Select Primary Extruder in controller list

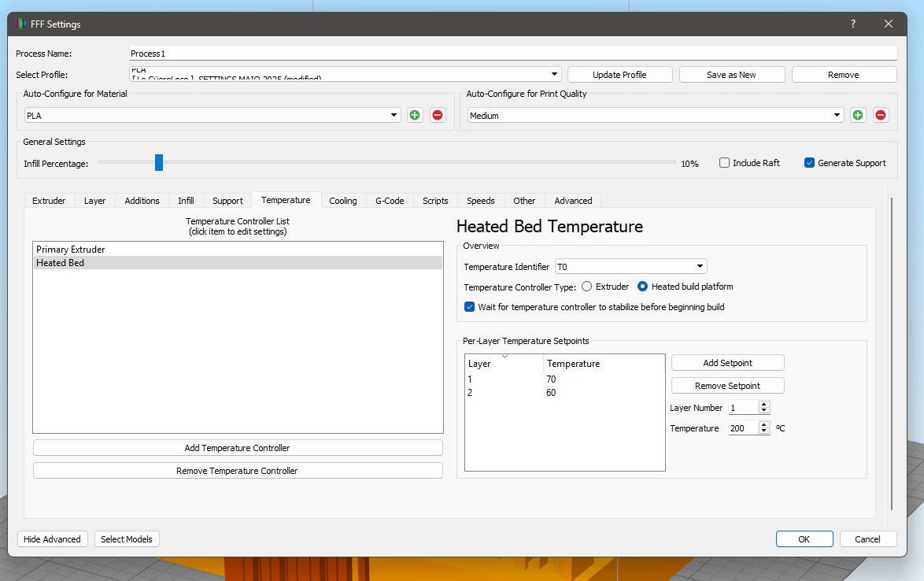pyautogui.click(x=238, y=250)
